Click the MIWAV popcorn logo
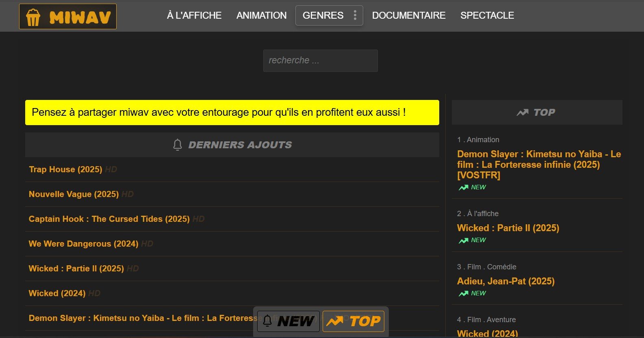This screenshot has height=338, width=644. [x=68, y=17]
